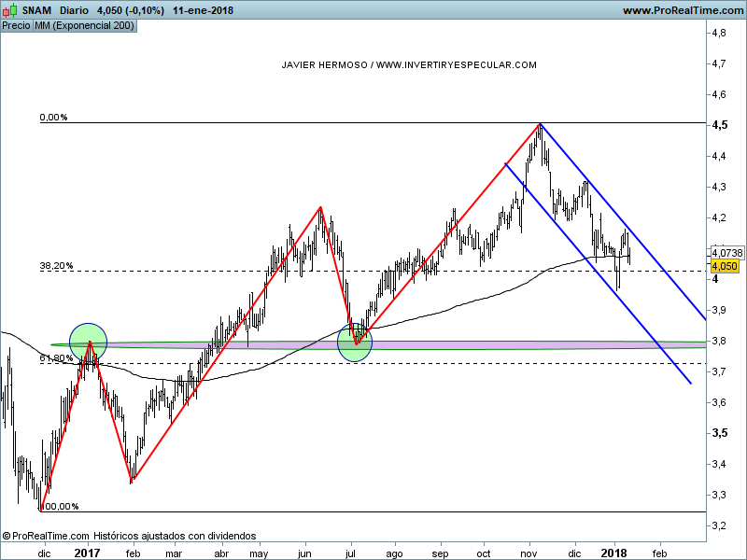
Task: Click the yellow 4,050 current price label
Action: [726, 266]
